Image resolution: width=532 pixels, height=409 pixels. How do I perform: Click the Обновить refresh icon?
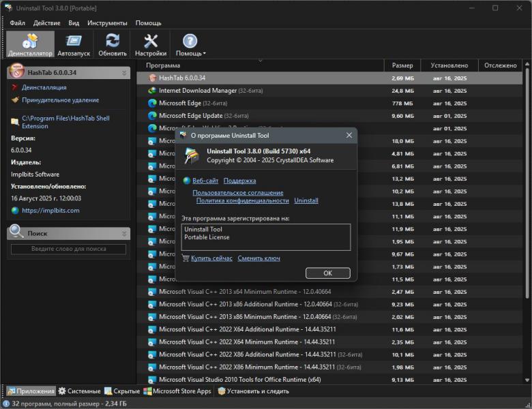click(x=113, y=42)
